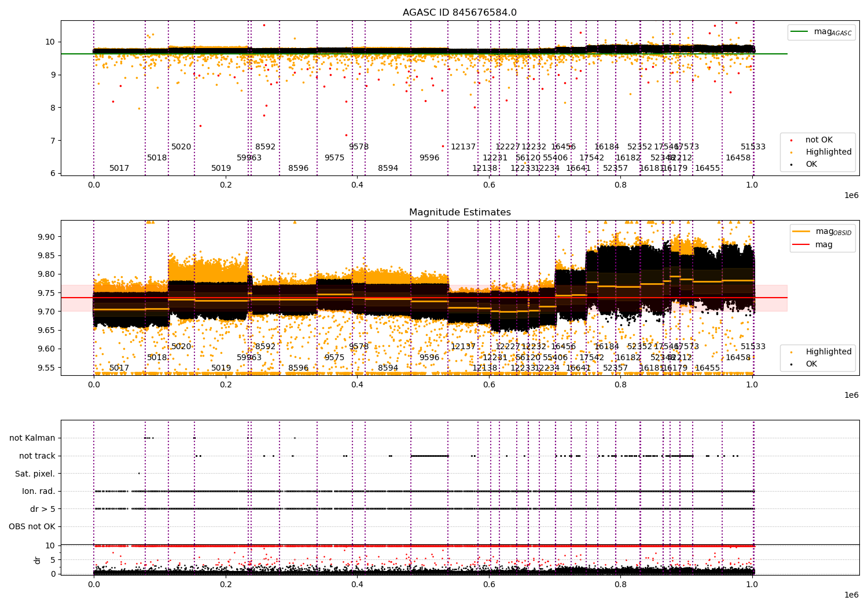Viewport: 868px width, 608px height.
Task: Select the mag OBSID legend entry
Action: pyautogui.click(x=822, y=232)
